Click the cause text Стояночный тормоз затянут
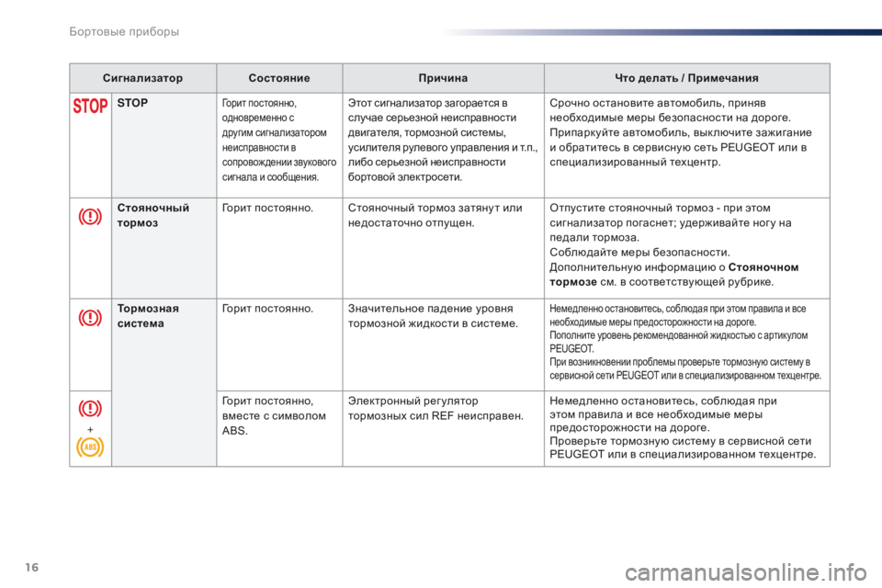Viewport: 882px width, 588px height. (435, 216)
